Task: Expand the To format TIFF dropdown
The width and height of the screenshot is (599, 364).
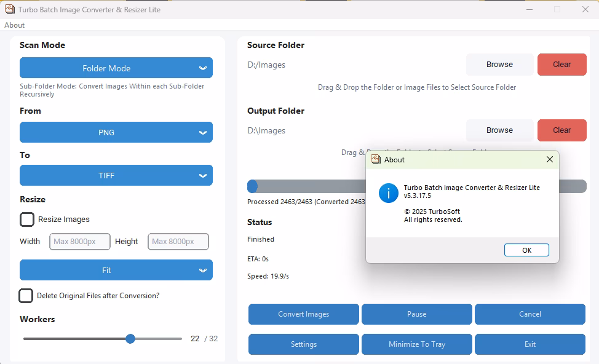Action: pos(116,175)
